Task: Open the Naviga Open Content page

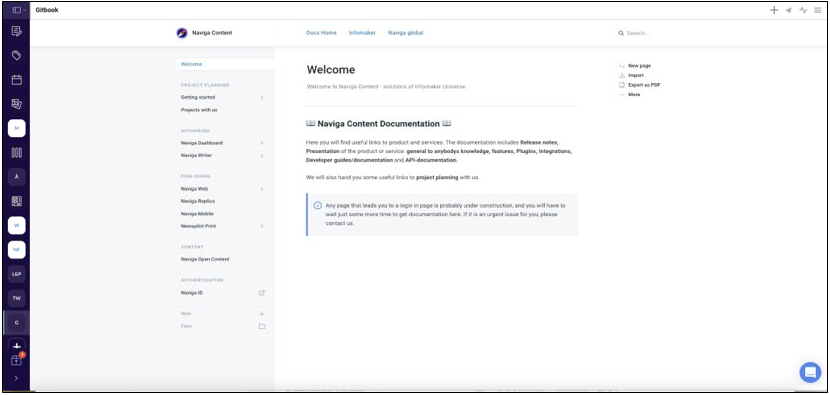Action: 205,259
